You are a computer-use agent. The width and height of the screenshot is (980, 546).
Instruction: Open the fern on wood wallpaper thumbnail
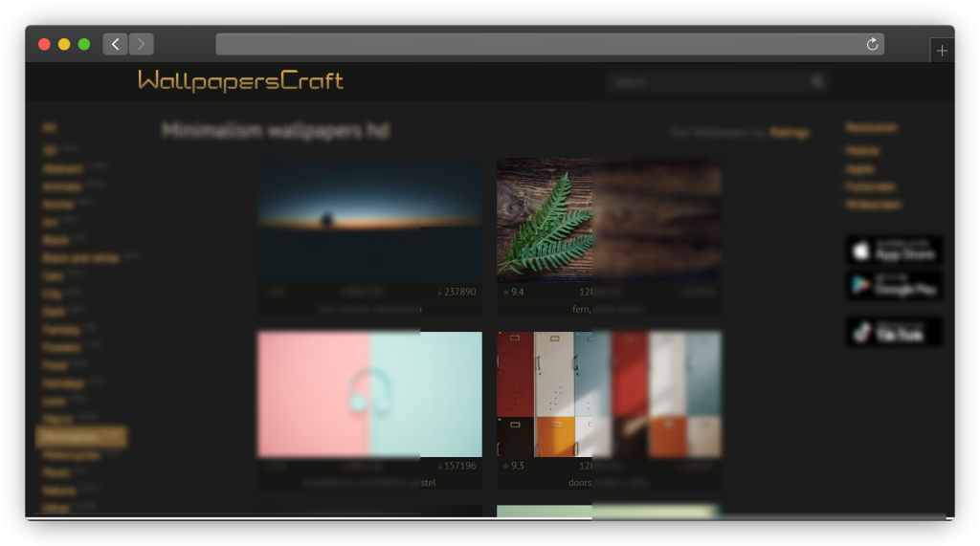pyautogui.click(x=609, y=219)
